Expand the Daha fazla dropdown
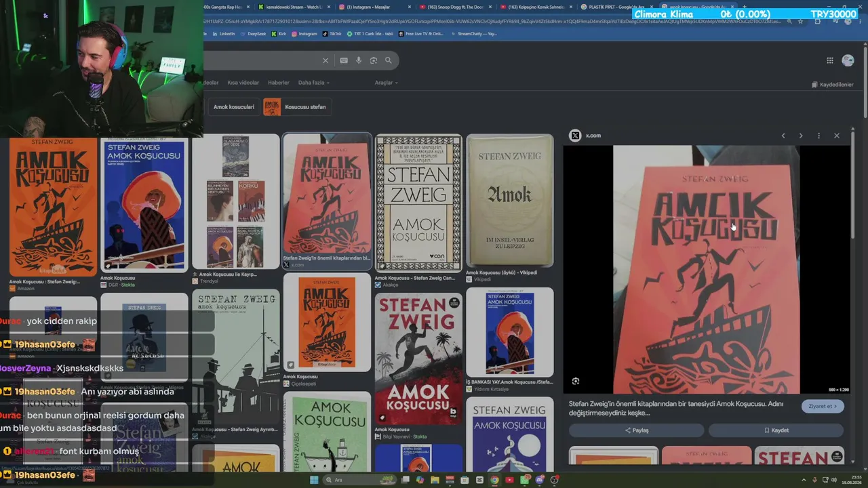 point(313,83)
